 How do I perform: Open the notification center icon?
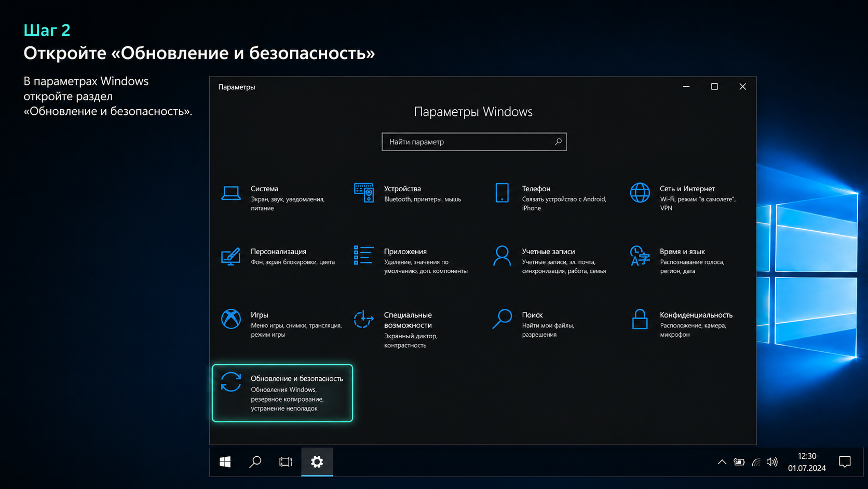coord(845,461)
